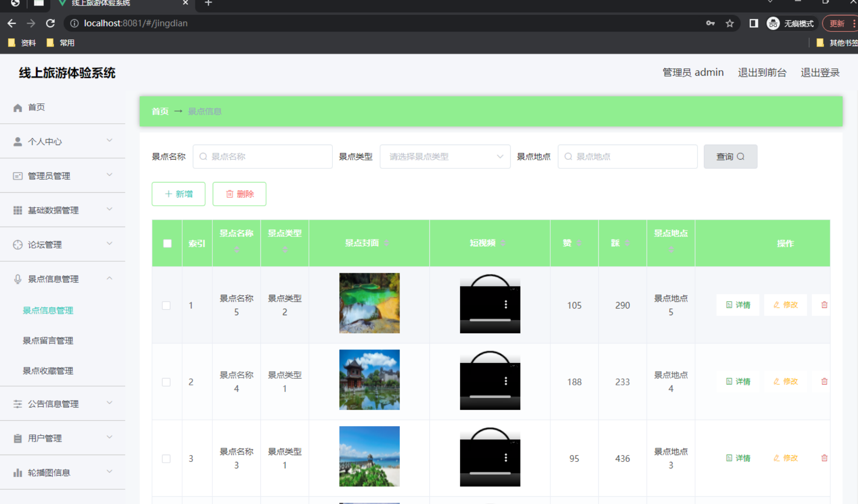Click video progress bar in row 1
Viewport: 858px width, 504px height.
[x=490, y=320]
